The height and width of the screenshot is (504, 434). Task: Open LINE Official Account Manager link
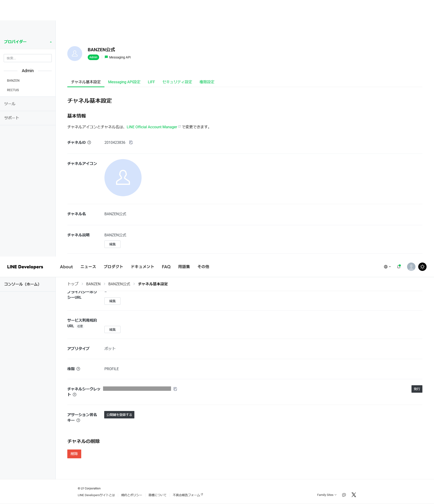154,127
